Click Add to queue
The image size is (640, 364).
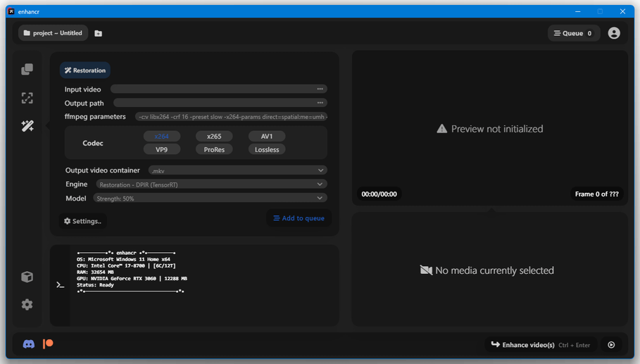point(299,218)
